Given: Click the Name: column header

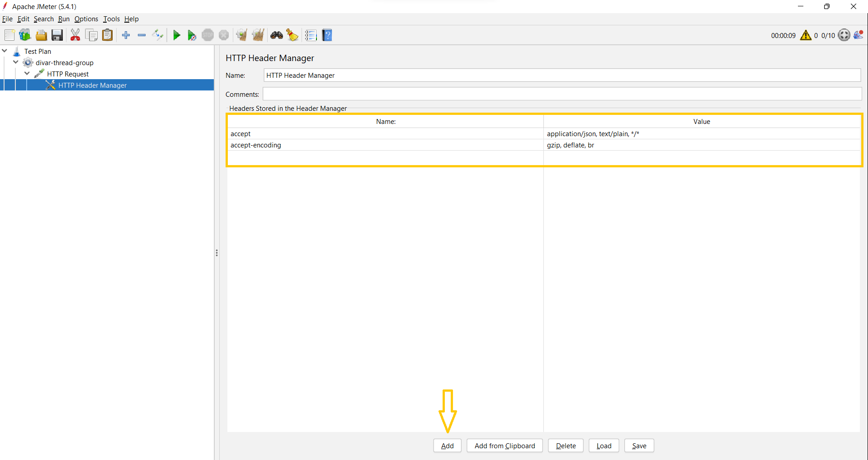Looking at the screenshot, I should click(386, 121).
